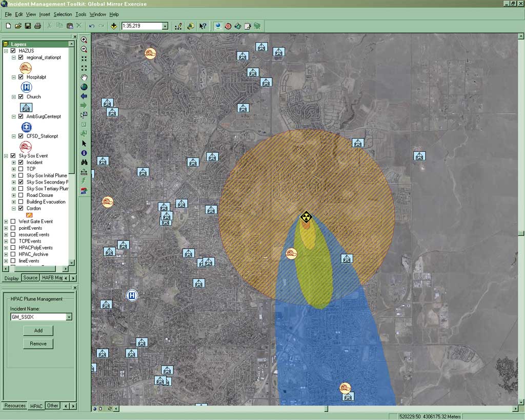Image resolution: width=525 pixels, height=420 pixels.
Task: Click the Cordon orange hatched legend swatch
Action: click(x=29, y=215)
